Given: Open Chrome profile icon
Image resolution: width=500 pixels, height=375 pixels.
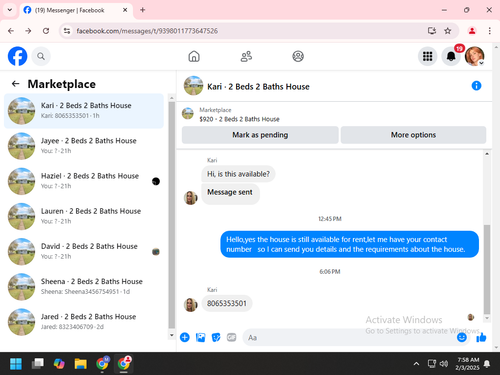Looking at the screenshot, I should pyautogui.click(x=472, y=31).
